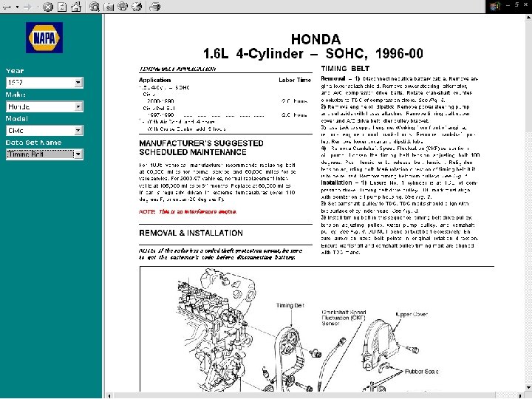Stop page loading with the X icon
532x399 pixels.
[x=48, y=7]
